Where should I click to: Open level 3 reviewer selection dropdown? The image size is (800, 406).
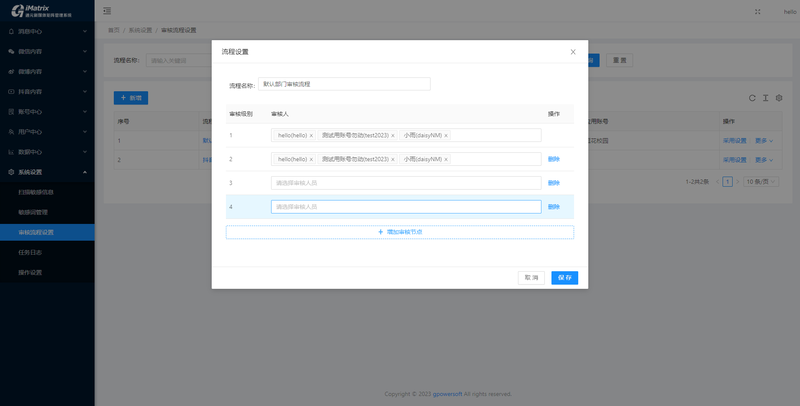click(x=405, y=183)
